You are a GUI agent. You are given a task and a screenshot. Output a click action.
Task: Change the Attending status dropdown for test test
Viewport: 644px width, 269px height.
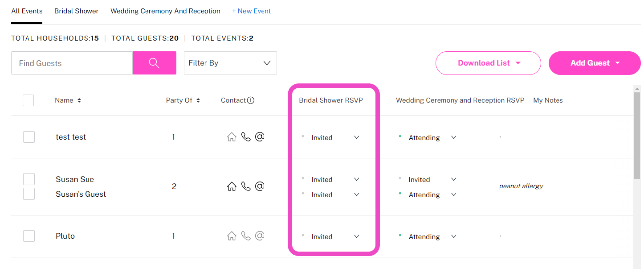click(453, 137)
